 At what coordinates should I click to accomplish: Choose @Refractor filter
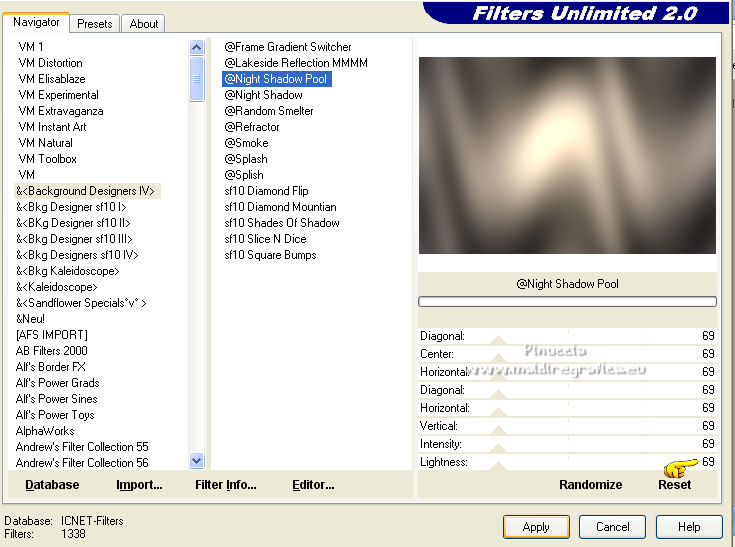click(x=252, y=127)
